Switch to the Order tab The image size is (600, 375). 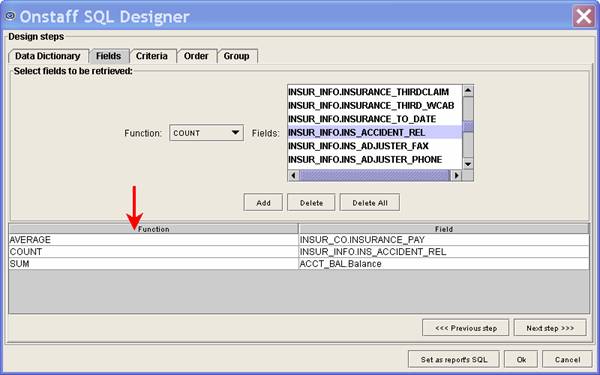tap(196, 56)
